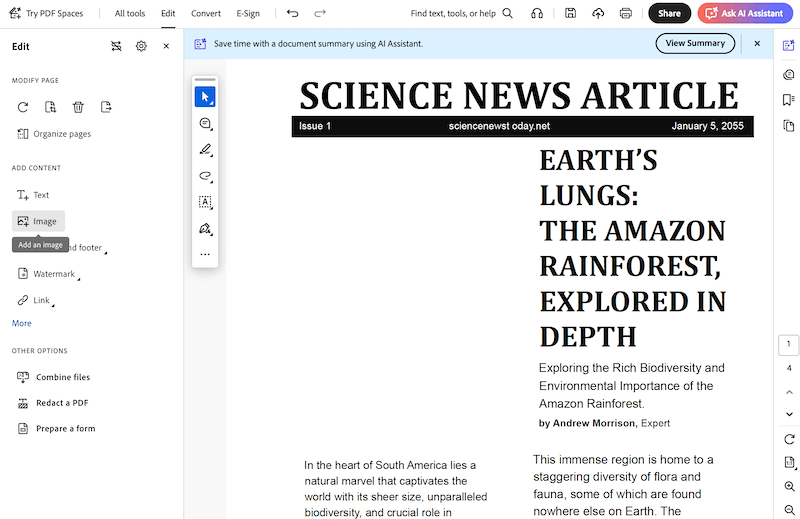This screenshot has width=800, height=519.
Task: Zoom in with the magnifier plus icon
Action: click(x=789, y=486)
